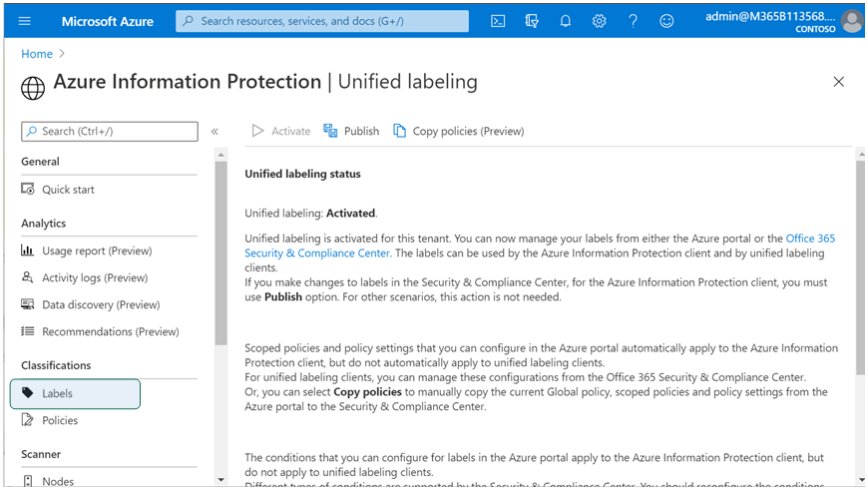Image resolution: width=868 pixels, height=490 pixels.
Task: Open portal settings gear
Action: coord(599,21)
